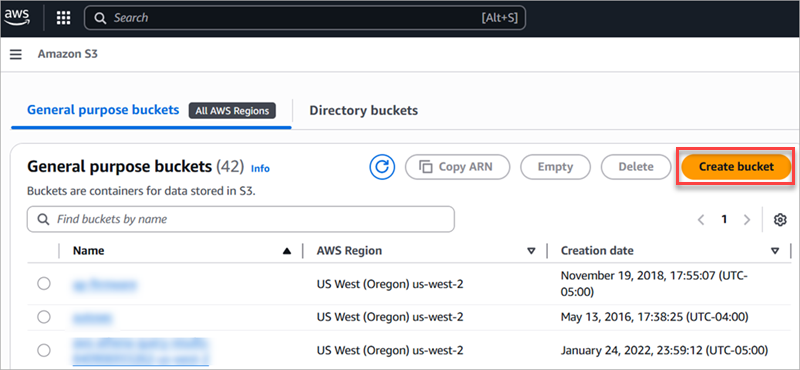Click the Delete button
Viewport: 800px width, 370px height.
(636, 167)
